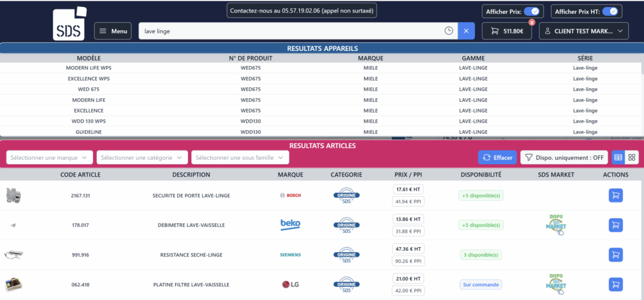Click the search history clock icon
644x300 pixels.
point(449,31)
